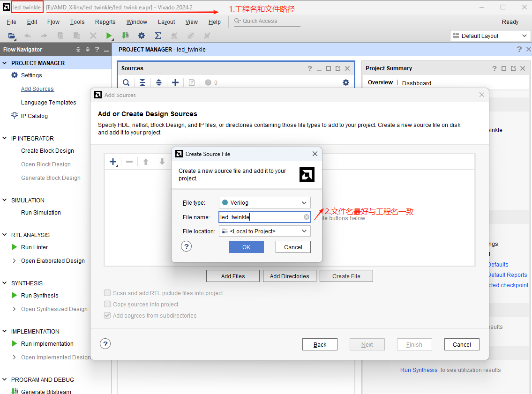532x394 pixels.
Task: Open the File type Verilog dropdown
Action: point(265,203)
